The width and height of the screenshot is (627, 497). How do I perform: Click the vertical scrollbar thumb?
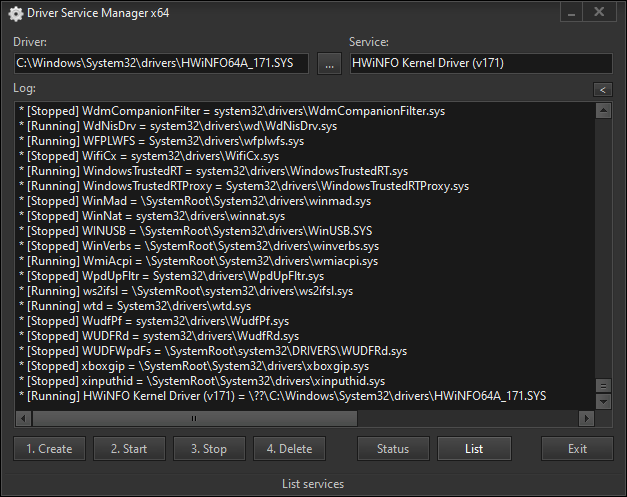[603, 386]
